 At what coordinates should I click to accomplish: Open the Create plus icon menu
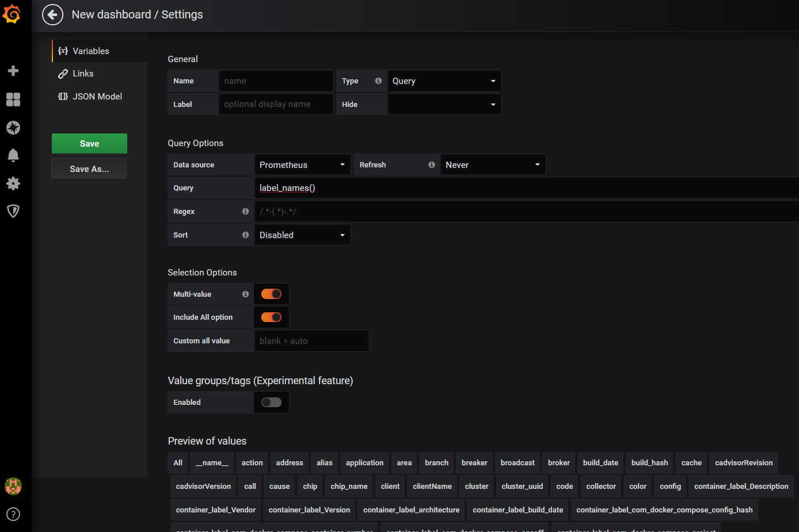13,71
